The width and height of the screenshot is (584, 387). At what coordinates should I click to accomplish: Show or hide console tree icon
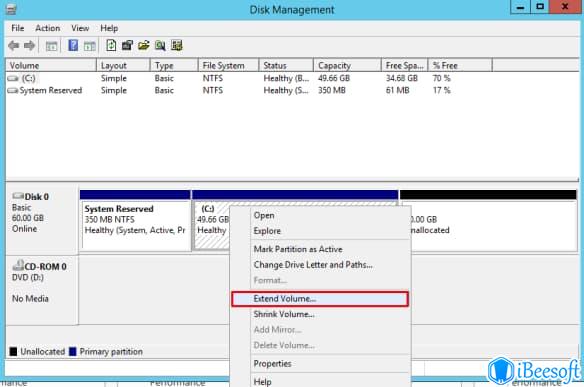point(51,46)
